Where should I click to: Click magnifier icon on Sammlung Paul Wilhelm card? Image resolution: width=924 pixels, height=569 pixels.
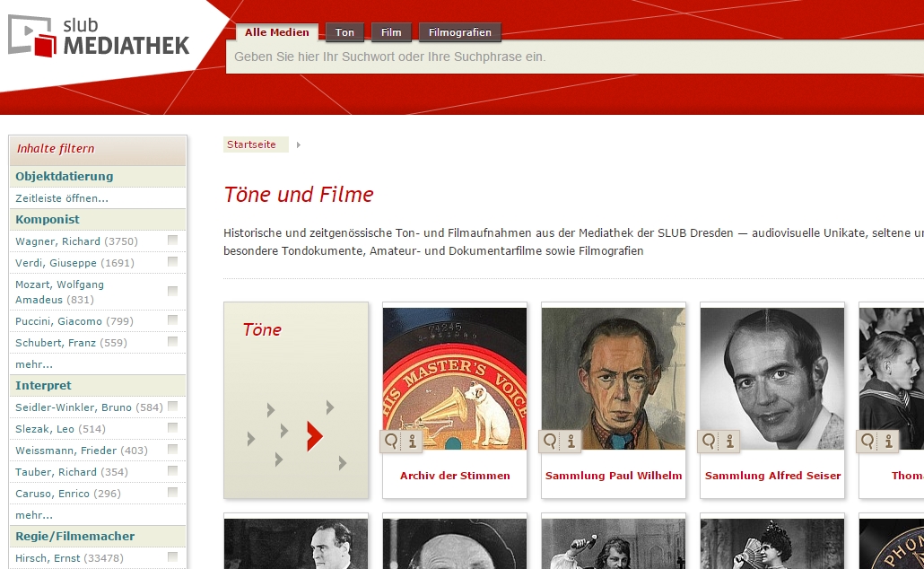(x=550, y=441)
